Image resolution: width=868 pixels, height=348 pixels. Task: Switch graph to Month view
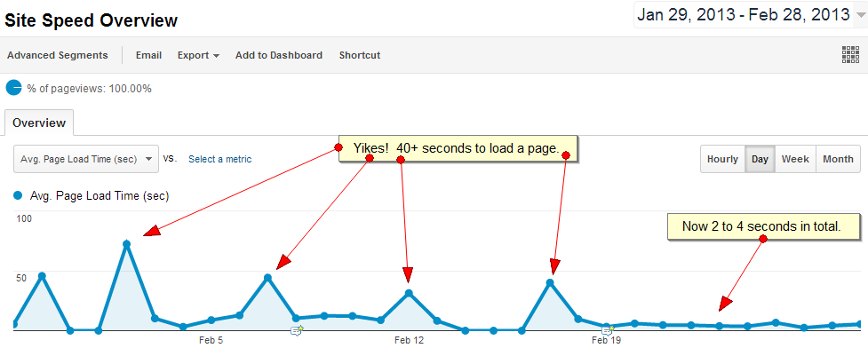(838, 159)
